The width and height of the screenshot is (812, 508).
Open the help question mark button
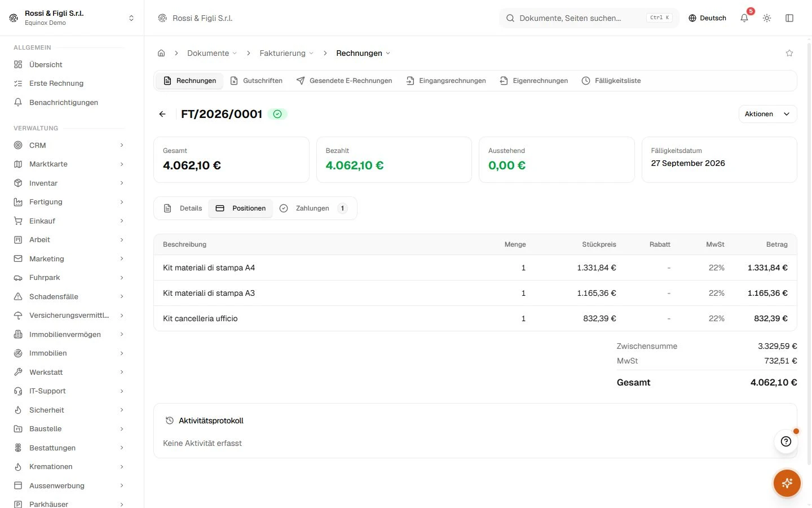point(786,441)
